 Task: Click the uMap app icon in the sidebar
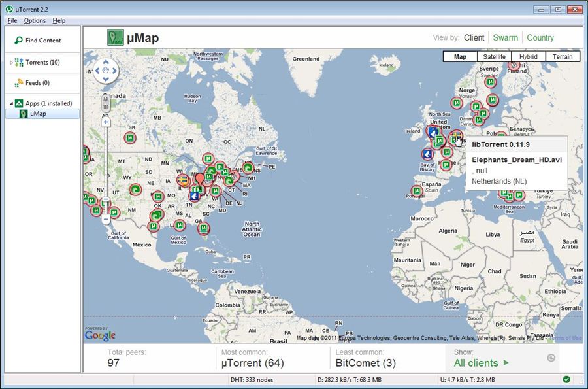(x=24, y=114)
